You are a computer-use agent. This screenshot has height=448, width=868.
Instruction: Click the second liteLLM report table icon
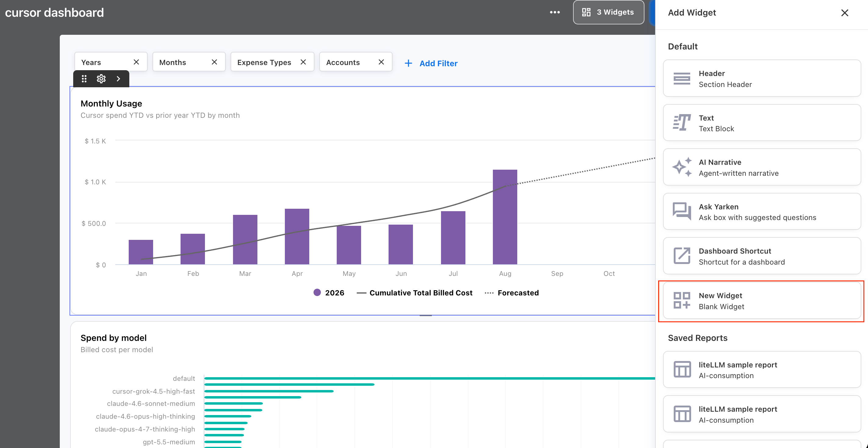(x=682, y=414)
